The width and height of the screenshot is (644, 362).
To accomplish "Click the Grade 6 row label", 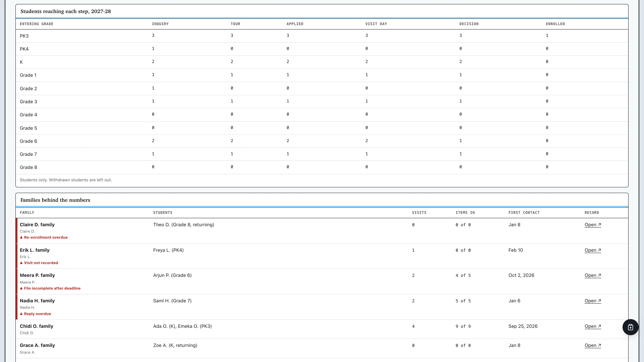I will (x=29, y=141).
